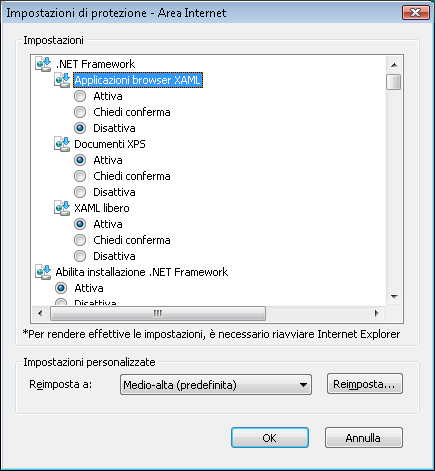The image size is (435, 471).
Task: Click the Documenti XPS setting icon
Action: (x=62, y=144)
